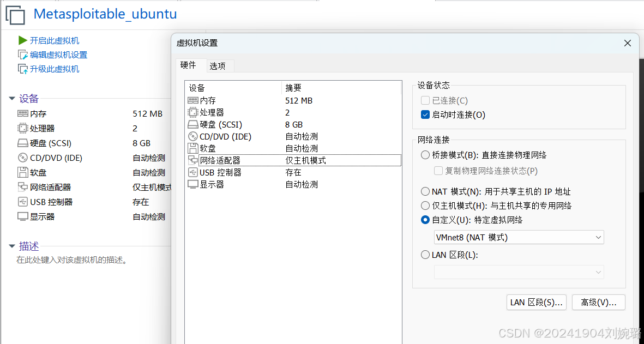Click hard disk icon in main window device list
Viewport: 644px width, 344px height.
(22, 143)
